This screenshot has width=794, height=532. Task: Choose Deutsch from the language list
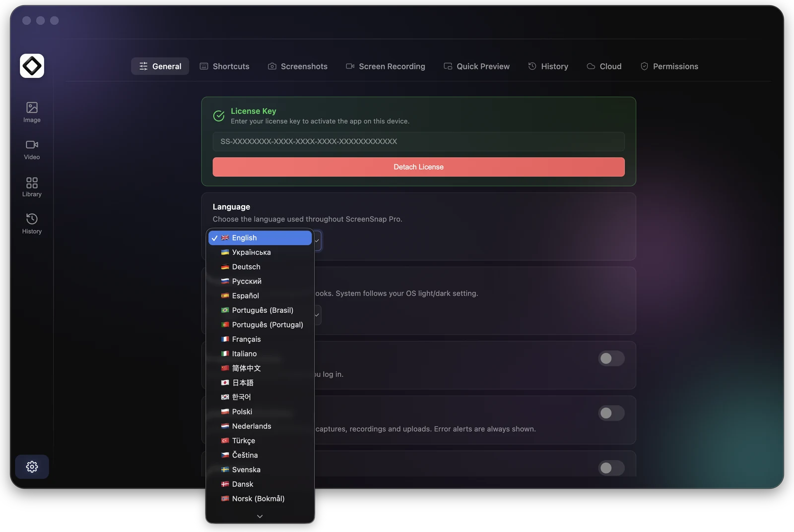[260, 267]
